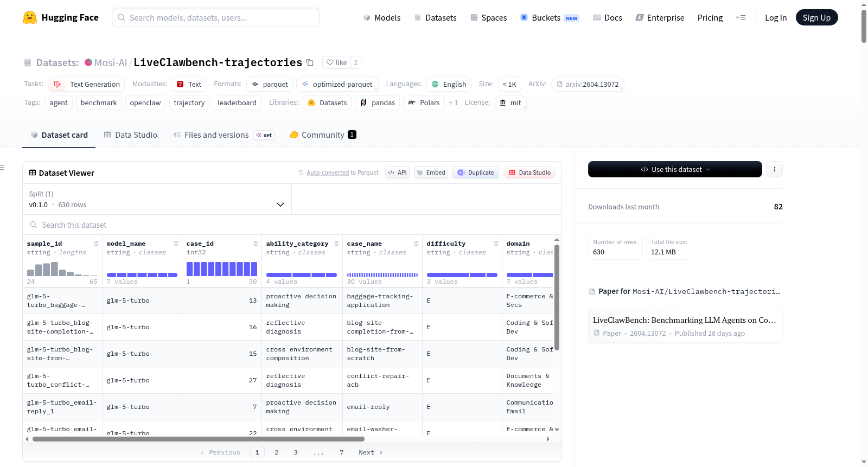Show the +1 additional libraries
Viewport: 868px width, 467px height.
click(453, 103)
